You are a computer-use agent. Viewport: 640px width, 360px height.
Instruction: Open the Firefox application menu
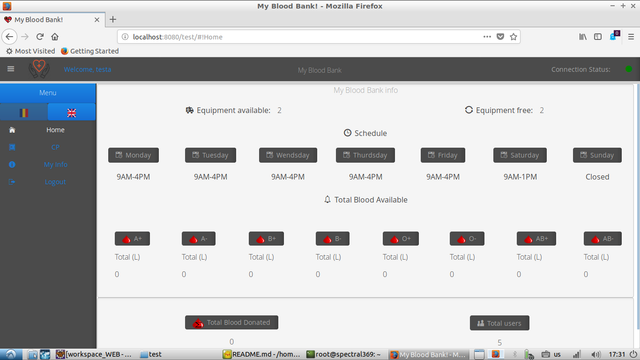pyautogui.click(x=631, y=37)
